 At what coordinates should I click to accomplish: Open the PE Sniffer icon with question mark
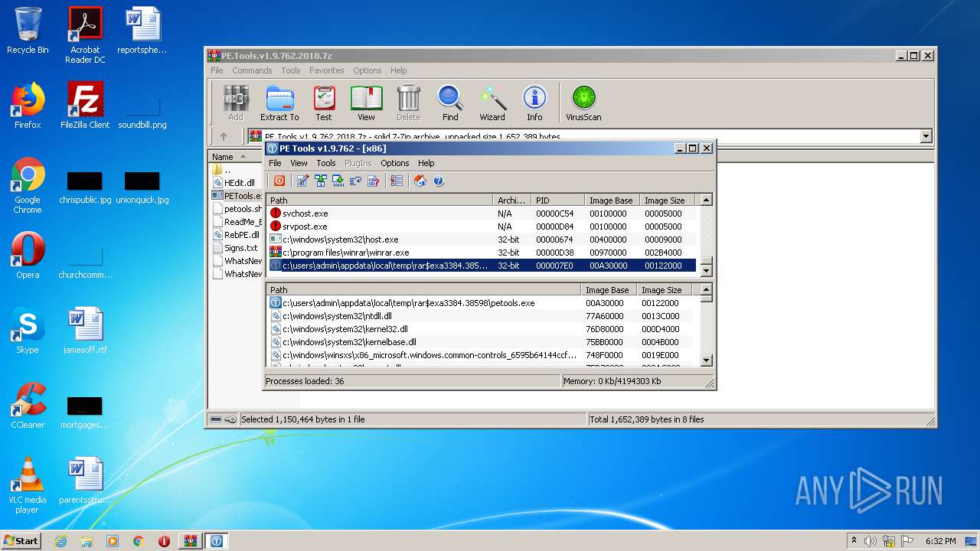point(374,181)
